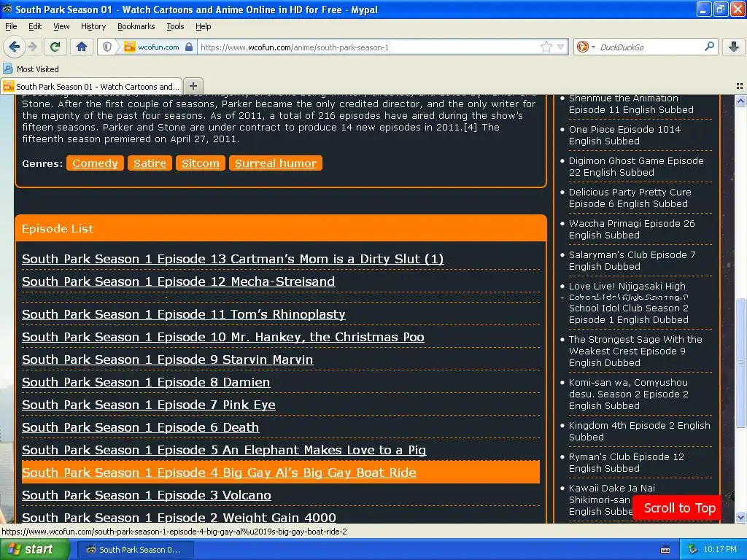Open Episode 10 Mr. Hankey link
Viewport: 747px width, 560px height.
[223, 337]
